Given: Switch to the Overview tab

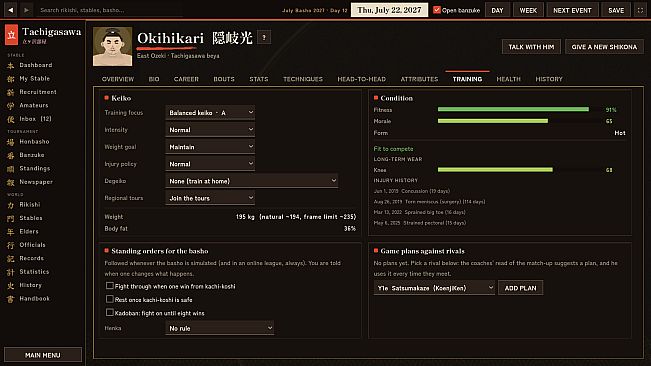Looking at the screenshot, I should [118, 79].
